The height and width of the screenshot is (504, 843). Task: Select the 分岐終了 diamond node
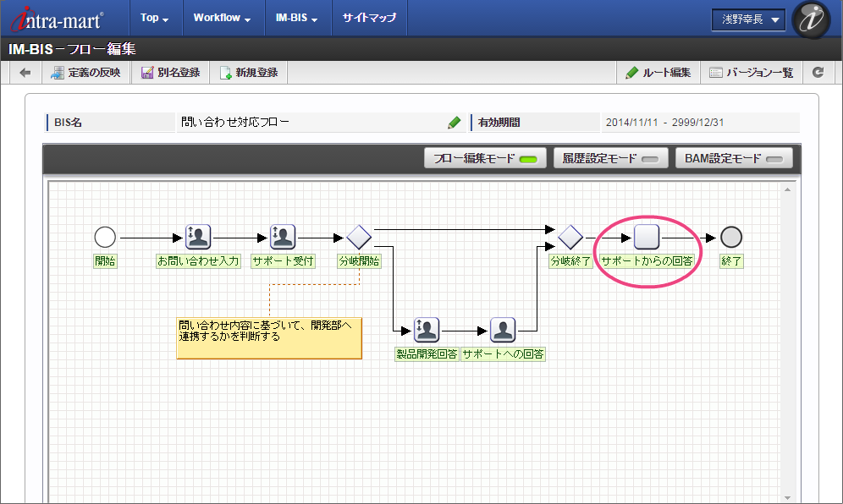570,237
